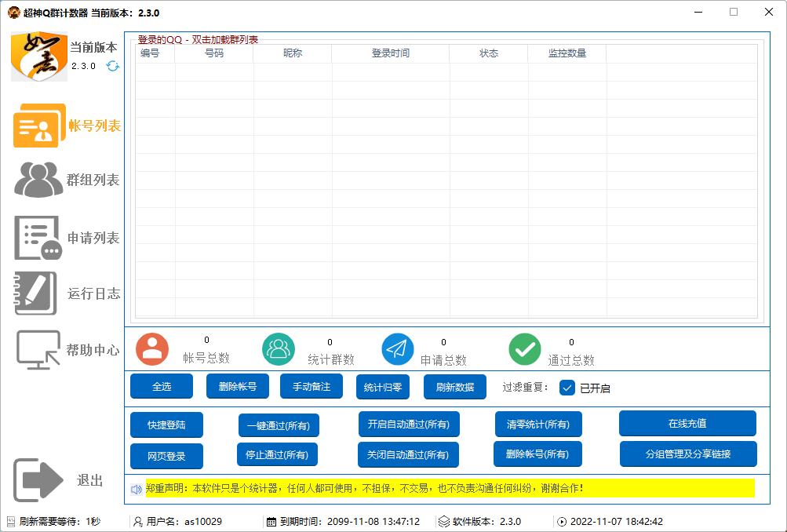Click the 退出 exit arrow icon

coord(38,480)
